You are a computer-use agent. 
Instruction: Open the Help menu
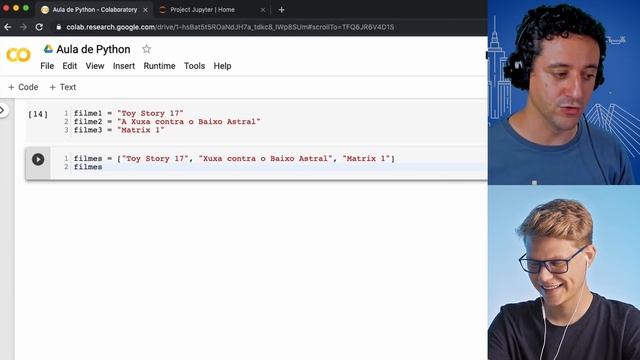[x=222, y=66]
